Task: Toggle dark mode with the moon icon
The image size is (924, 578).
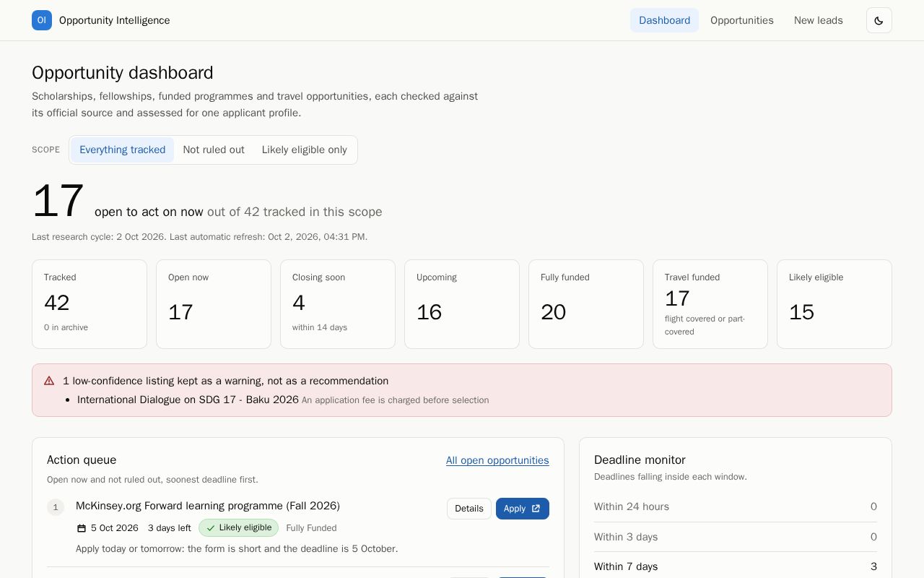Action: pos(879,20)
